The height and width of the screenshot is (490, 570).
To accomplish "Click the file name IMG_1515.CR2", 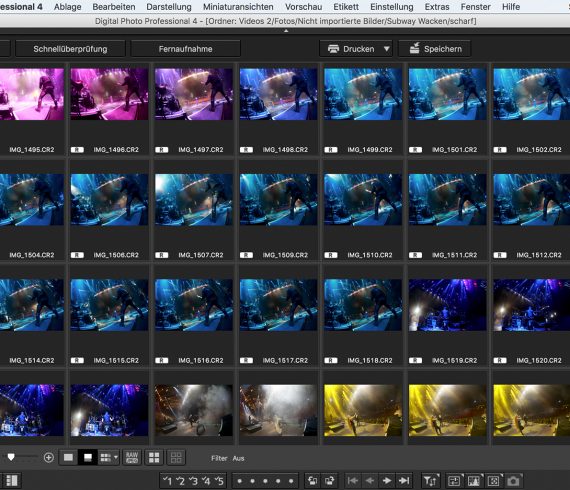I will tap(116, 361).
